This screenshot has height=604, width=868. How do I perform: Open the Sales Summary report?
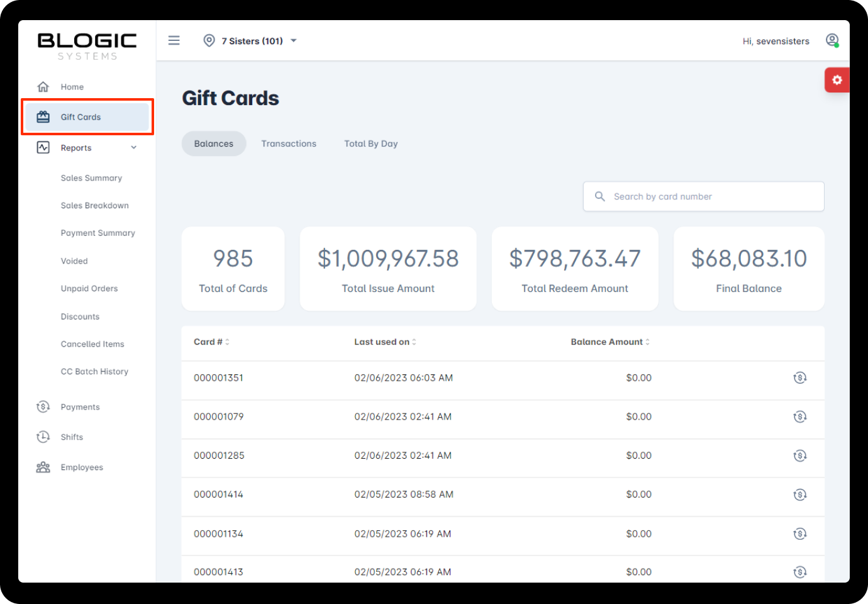point(91,178)
